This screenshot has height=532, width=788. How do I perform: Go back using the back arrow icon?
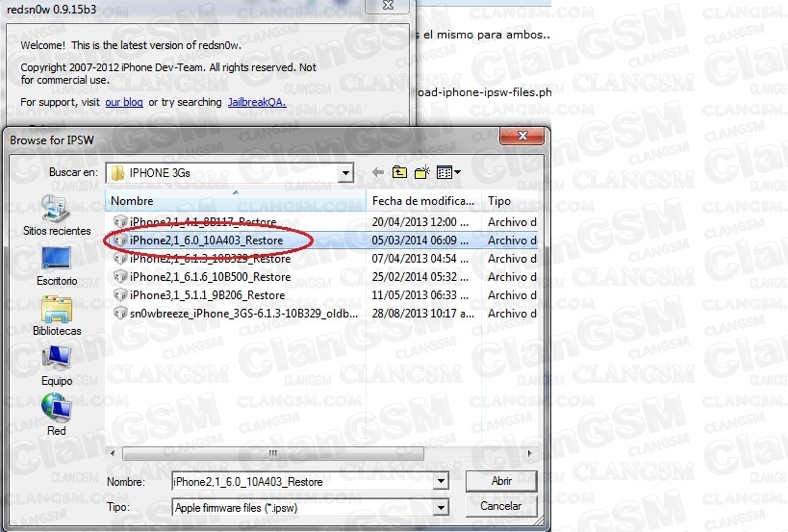pyautogui.click(x=378, y=173)
